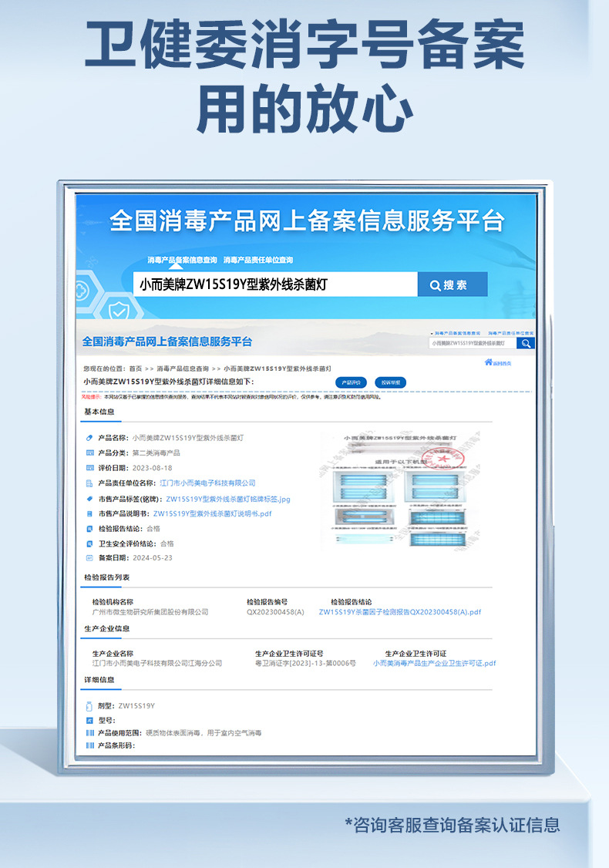Focus the small header search box
Image resolution: width=609 pixels, height=868 pixels.
coord(473,343)
